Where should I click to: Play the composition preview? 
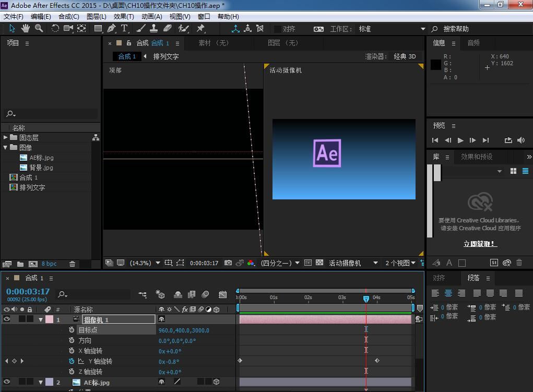460,140
